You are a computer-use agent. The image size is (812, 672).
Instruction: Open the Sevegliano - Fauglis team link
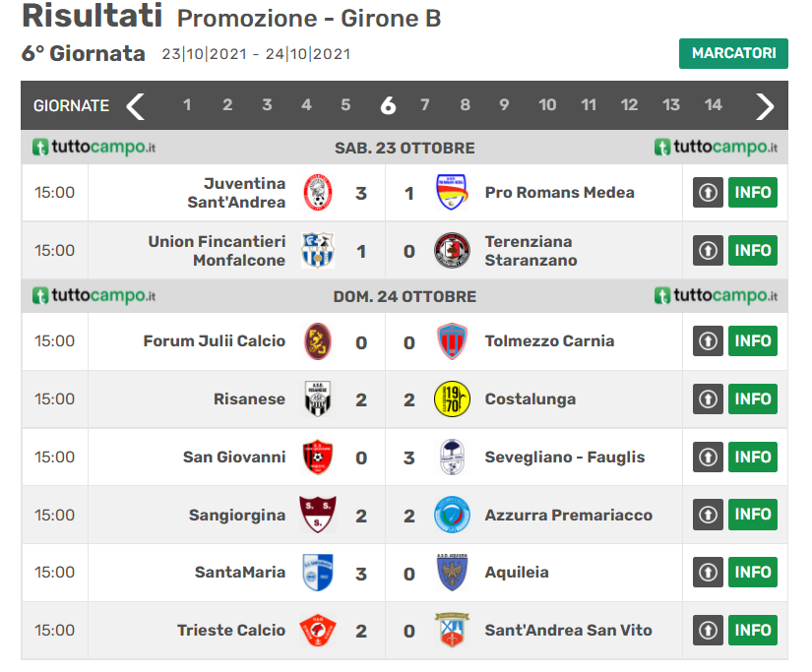coord(565,458)
